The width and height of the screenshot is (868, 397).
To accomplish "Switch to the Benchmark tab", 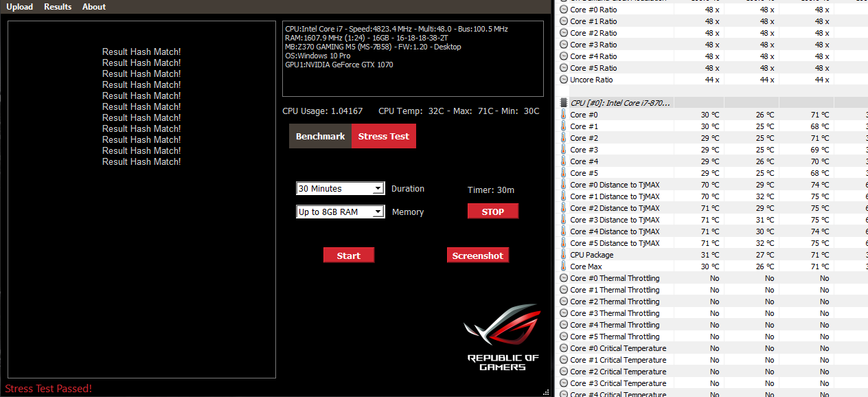I will point(320,136).
